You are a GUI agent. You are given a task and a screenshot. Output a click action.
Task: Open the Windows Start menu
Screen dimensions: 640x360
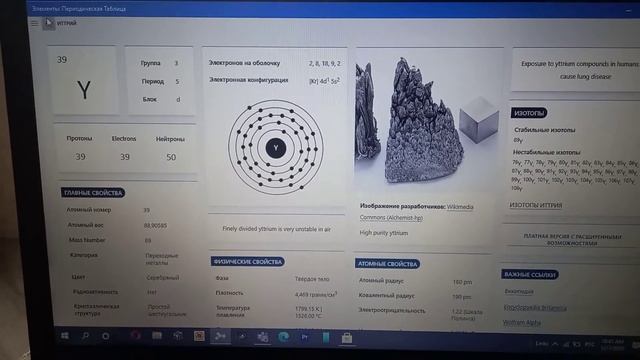64,336
